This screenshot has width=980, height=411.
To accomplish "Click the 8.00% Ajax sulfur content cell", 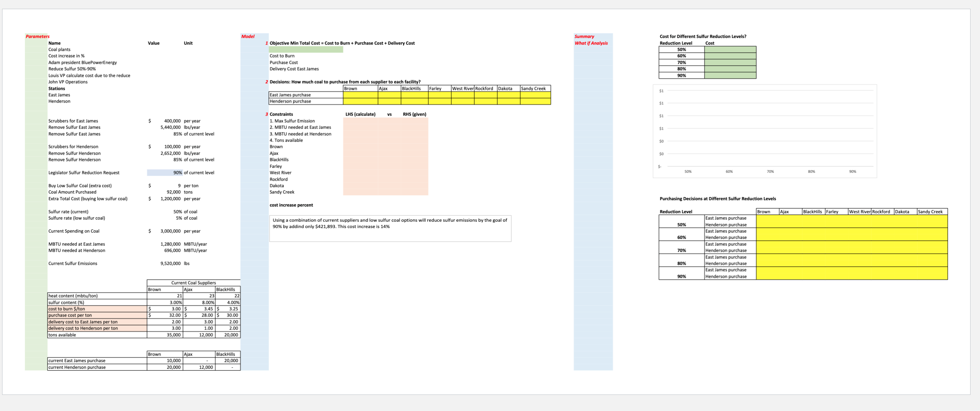I will click(x=199, y=302).
